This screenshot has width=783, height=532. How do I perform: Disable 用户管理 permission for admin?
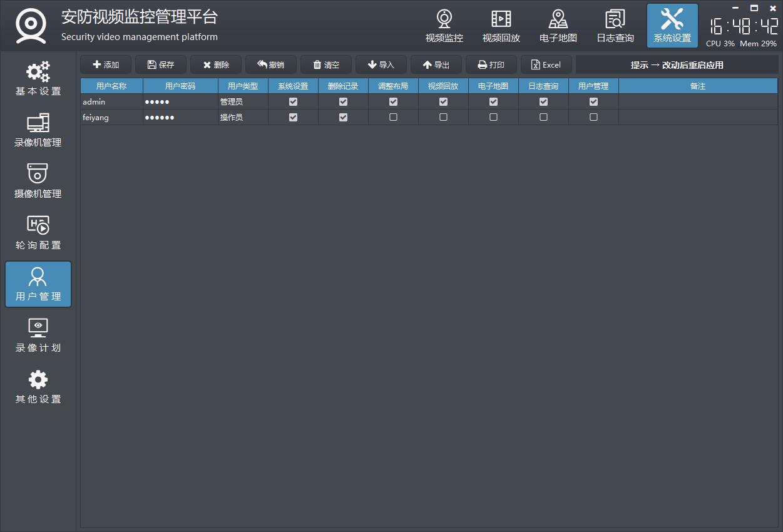click(x=593, y=101)
